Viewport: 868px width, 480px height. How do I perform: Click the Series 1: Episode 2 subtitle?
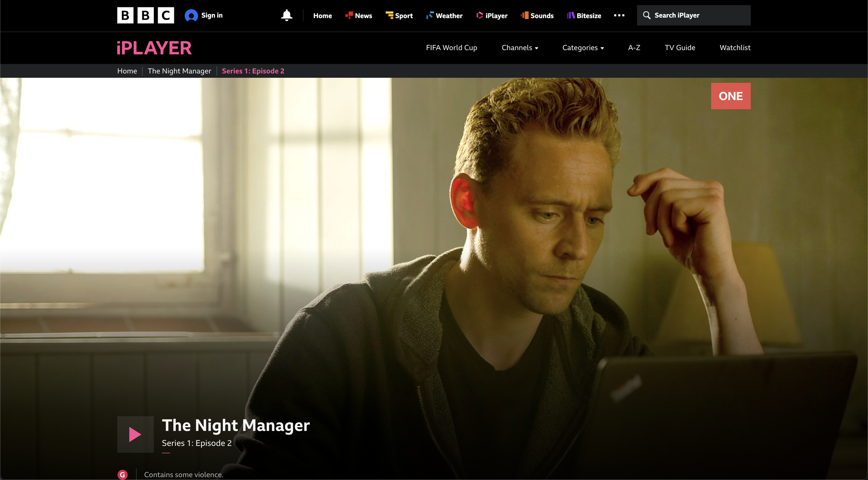pos(197,443)
